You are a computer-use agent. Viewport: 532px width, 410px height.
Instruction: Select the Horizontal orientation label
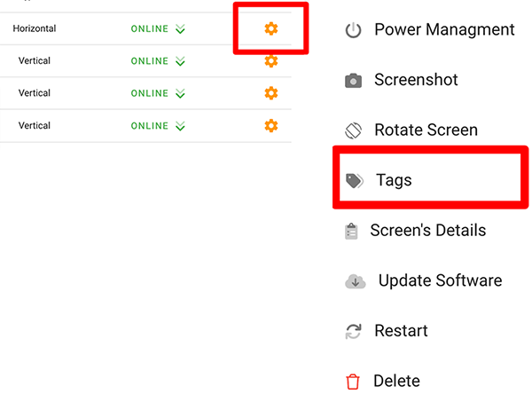(35, 28)
